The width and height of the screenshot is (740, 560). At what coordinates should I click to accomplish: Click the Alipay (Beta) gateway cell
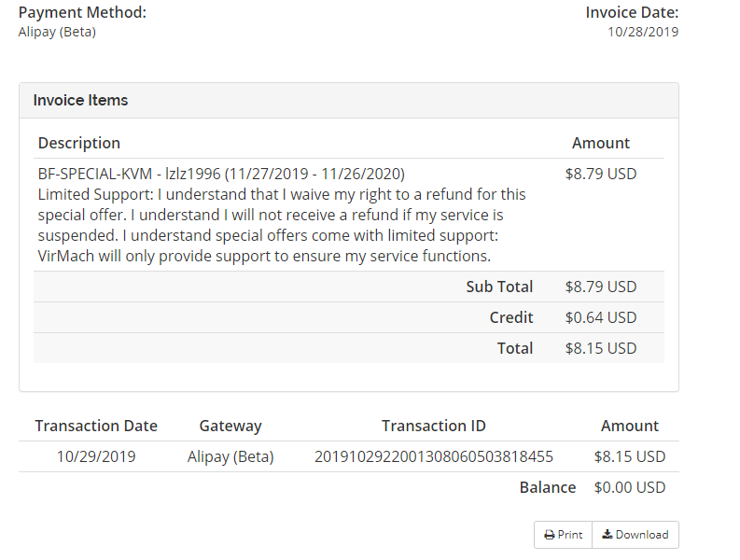tap(230, 457)
